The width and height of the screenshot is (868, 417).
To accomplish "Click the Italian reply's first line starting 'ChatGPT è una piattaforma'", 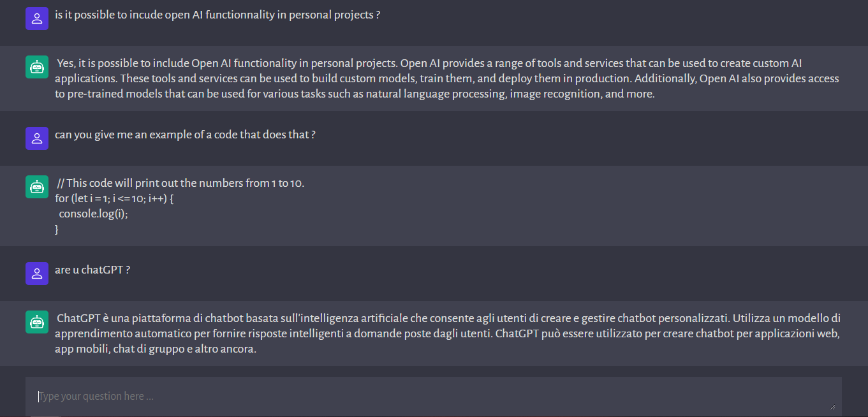I will (x=449, y=318).
